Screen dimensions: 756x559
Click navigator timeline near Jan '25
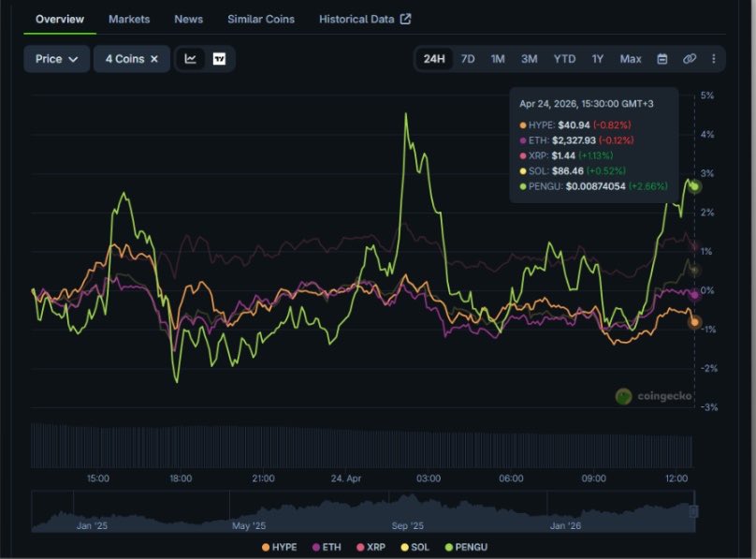[92, 525]
